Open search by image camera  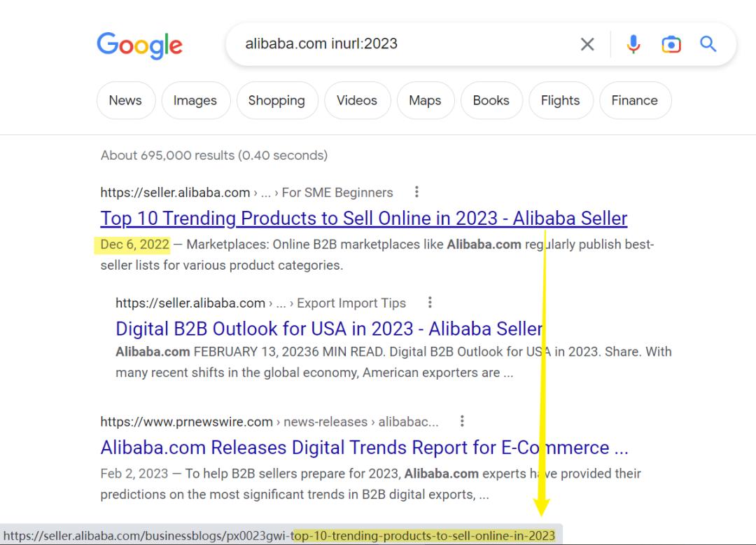[671, 44]
